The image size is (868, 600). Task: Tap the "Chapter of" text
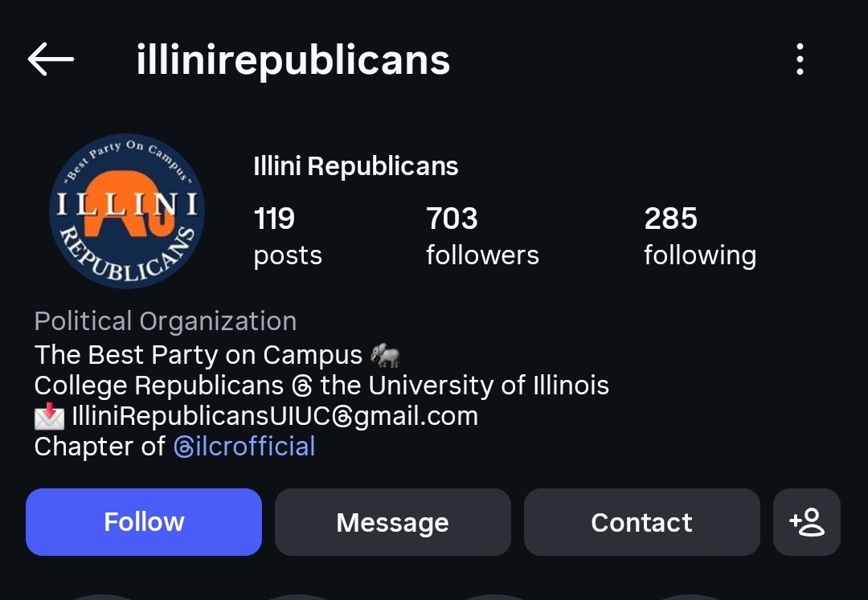(100, 447)
